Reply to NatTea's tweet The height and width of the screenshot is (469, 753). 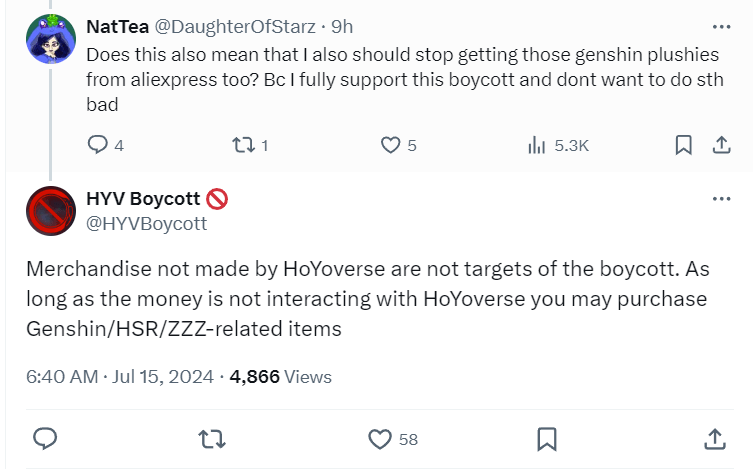click(x=98, y=145)
